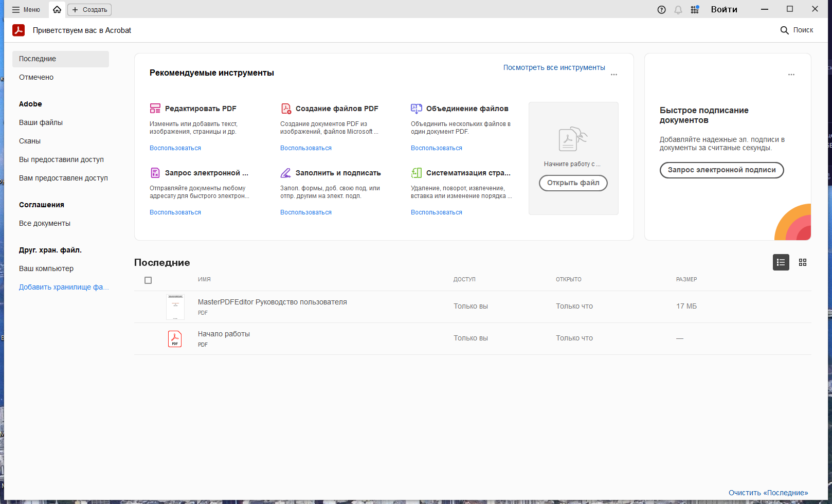This screenshot has height=504, width=832.
Task: Switch to grid thumbnail view icon
Action: (x=803, y=262)
